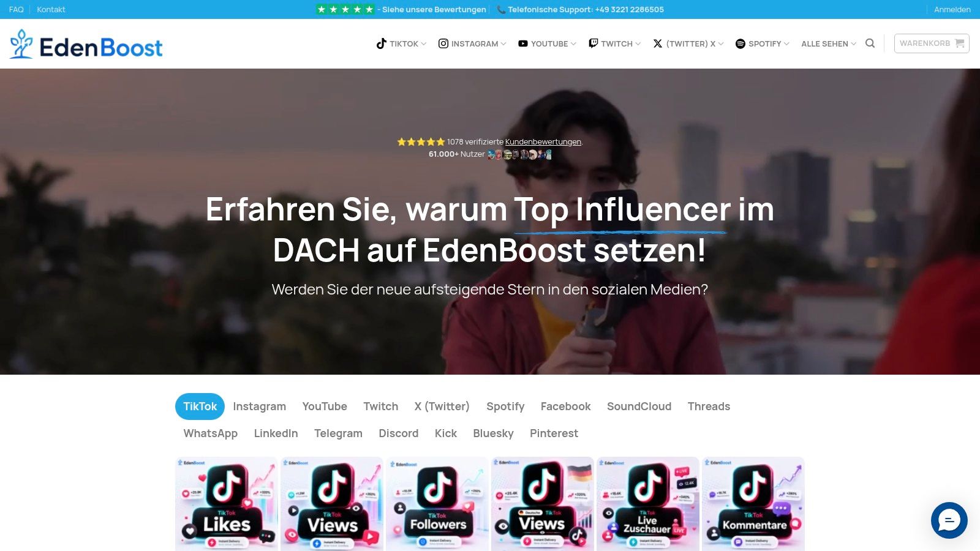
Task: Expand the YouTube menu chevron
Action: coord(573,43)
